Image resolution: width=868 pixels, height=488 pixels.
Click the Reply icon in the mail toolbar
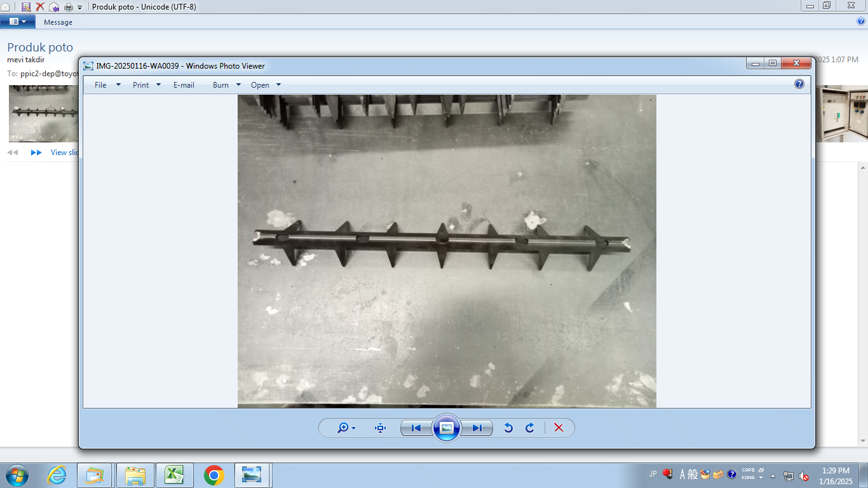pyautogui.click(x=54, y=6)
